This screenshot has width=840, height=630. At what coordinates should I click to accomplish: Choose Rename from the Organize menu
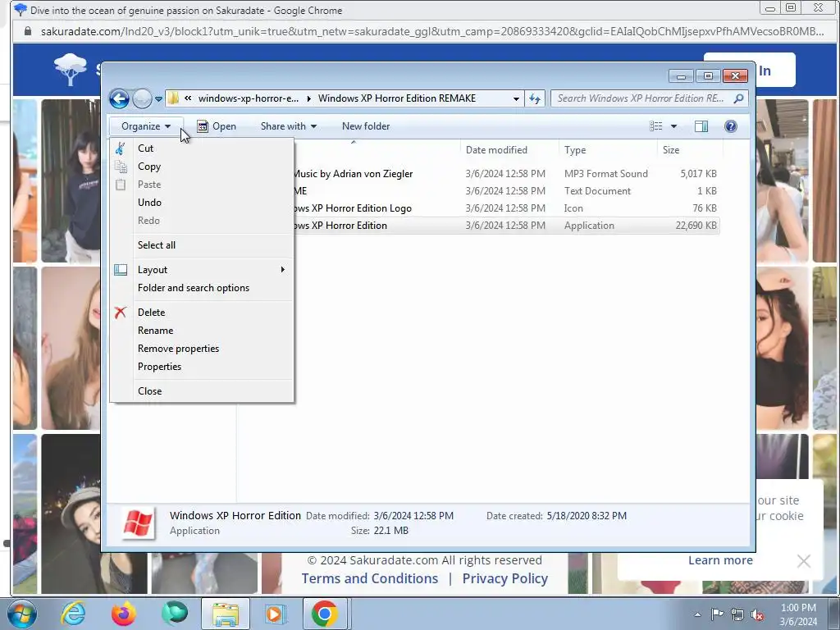[x=202, y=331]
